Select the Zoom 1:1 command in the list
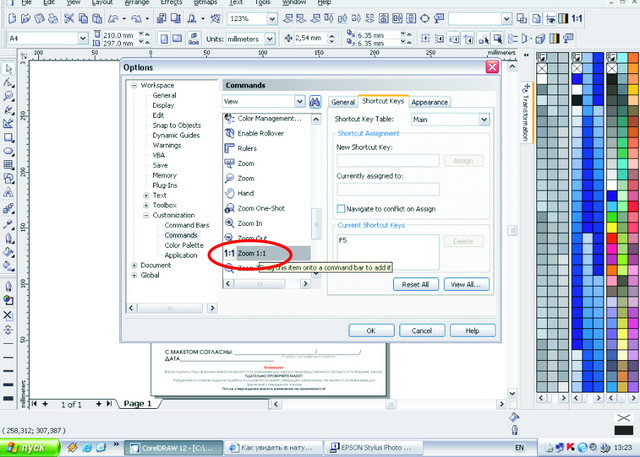The image size is (640, 457). pos(267,253)
